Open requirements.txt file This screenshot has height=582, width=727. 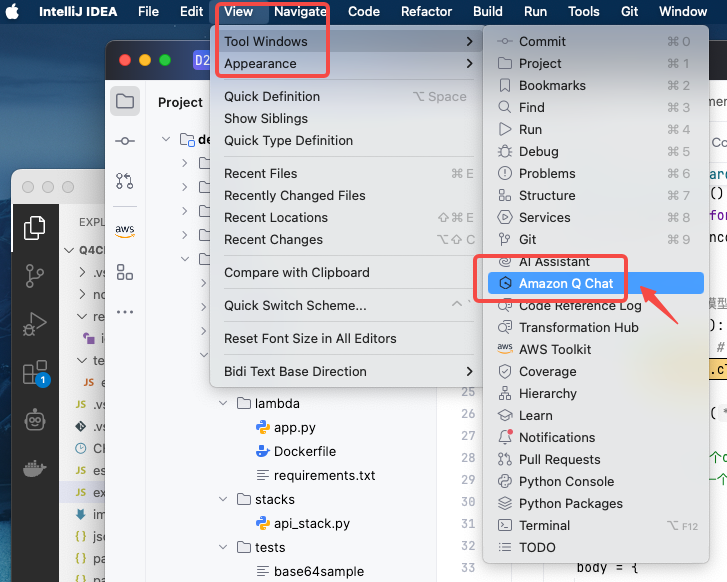316,476
